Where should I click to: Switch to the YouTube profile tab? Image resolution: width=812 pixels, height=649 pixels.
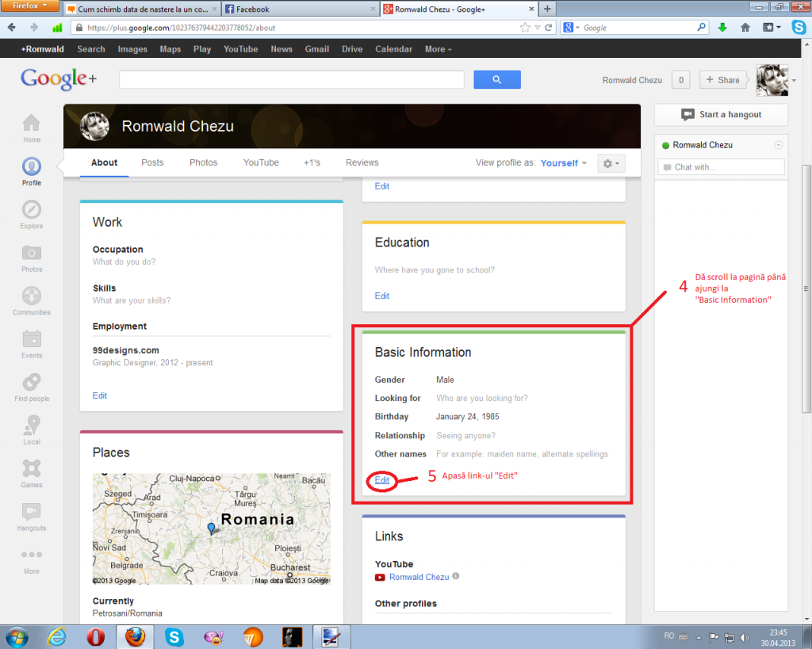click(x=261, y=162)
